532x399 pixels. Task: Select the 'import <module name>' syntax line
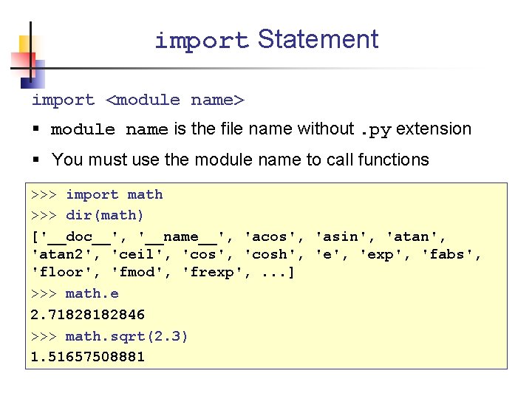click(138, 100)
